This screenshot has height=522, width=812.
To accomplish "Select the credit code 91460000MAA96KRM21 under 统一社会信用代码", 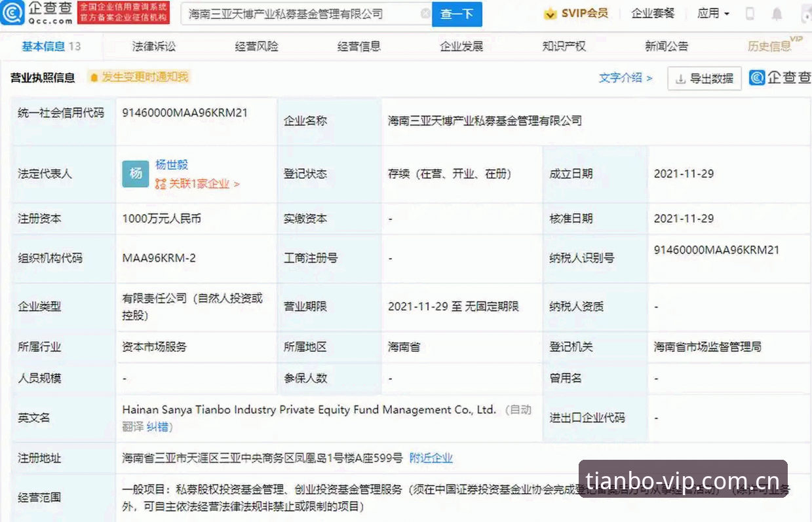I will (185, 113).
